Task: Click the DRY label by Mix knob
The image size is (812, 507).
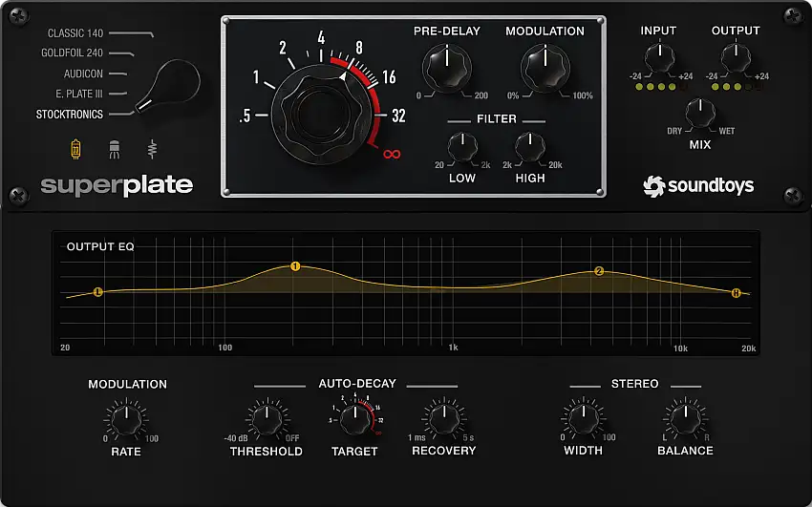Action: (674, 131)
